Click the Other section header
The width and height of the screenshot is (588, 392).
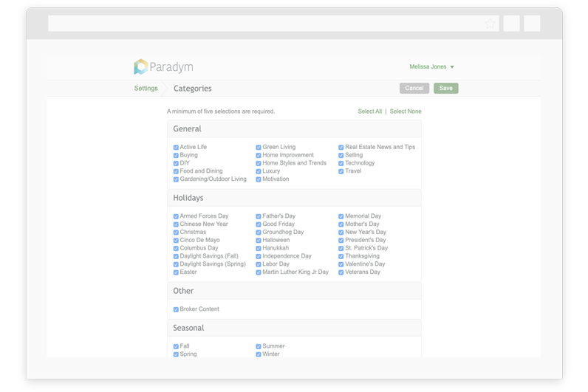(295, 291)
